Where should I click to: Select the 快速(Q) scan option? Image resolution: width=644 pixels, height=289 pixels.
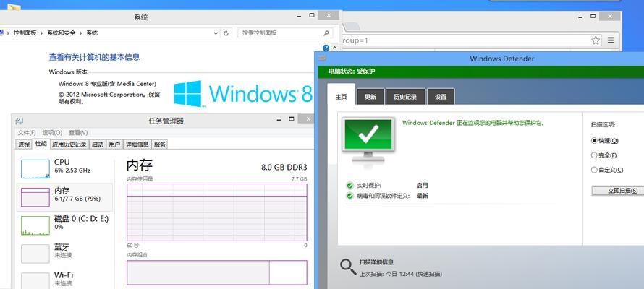point(605,141)
